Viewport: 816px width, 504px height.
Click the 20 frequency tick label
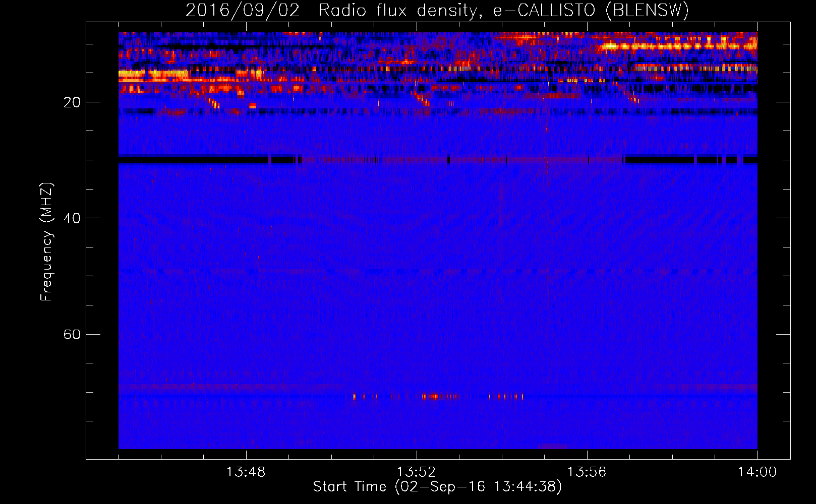tap(72, 102)
